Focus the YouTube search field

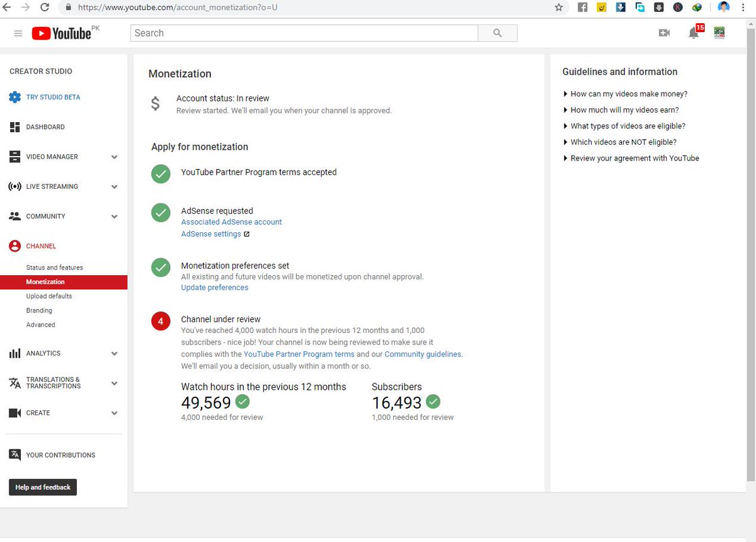click(304, 33)
